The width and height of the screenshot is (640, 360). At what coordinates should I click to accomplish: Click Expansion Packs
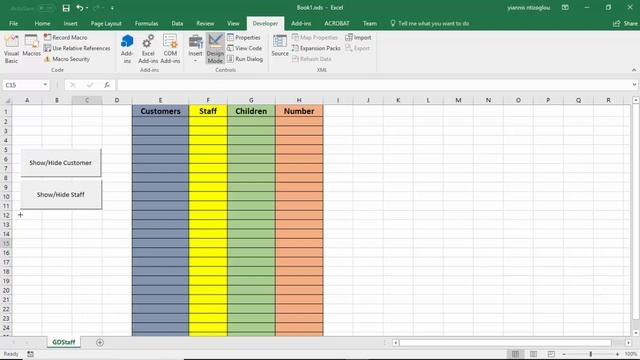point(316,48)
